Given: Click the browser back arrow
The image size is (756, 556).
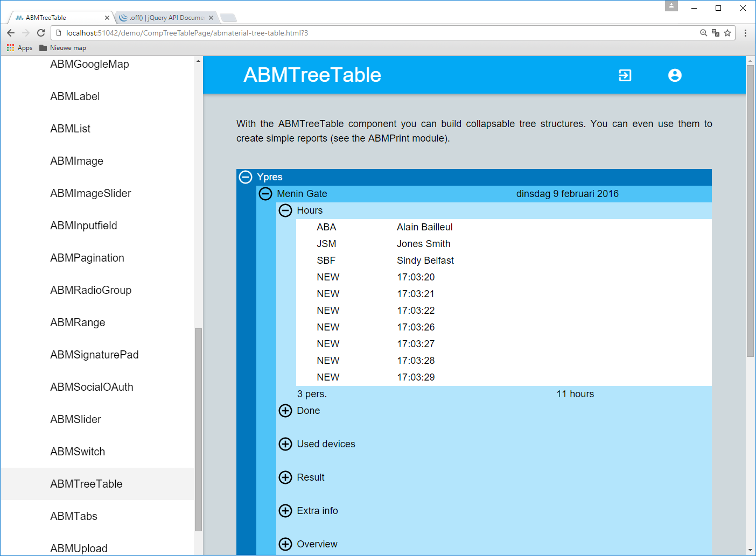Looking at the screenshot, I should (x=11, y=33).
